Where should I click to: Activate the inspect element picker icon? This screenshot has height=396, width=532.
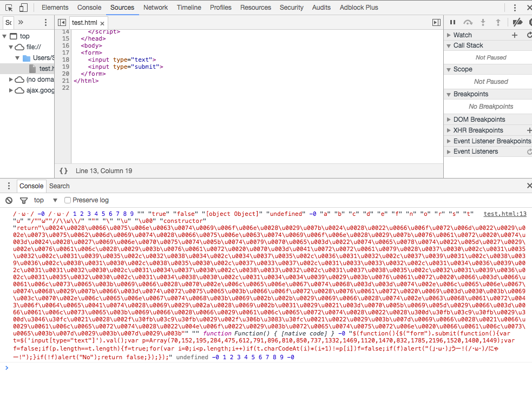point(9,8)
